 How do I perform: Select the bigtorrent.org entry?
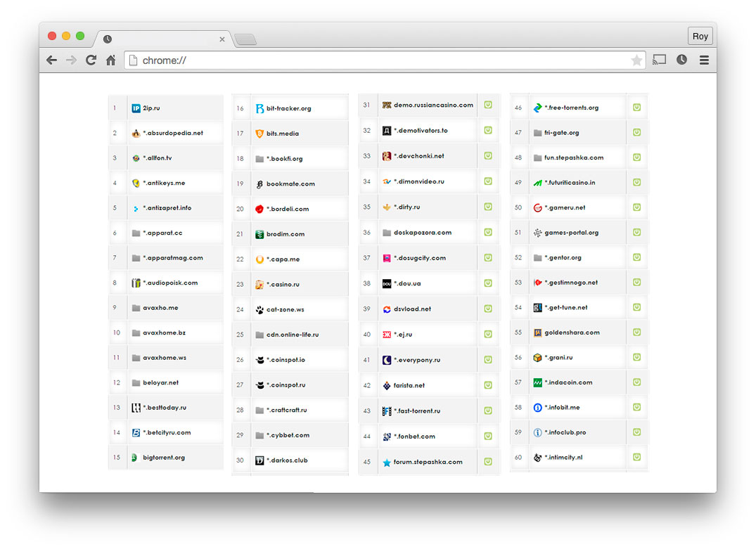(166, 458)
